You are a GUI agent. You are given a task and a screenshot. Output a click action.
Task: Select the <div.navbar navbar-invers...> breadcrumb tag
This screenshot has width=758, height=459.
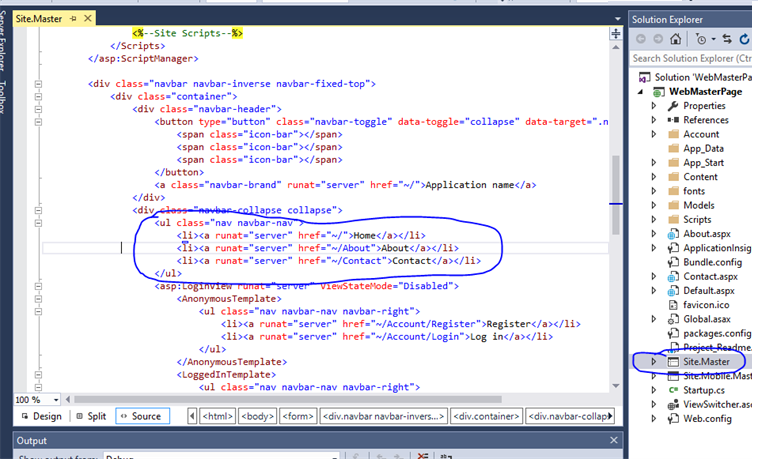383,416
